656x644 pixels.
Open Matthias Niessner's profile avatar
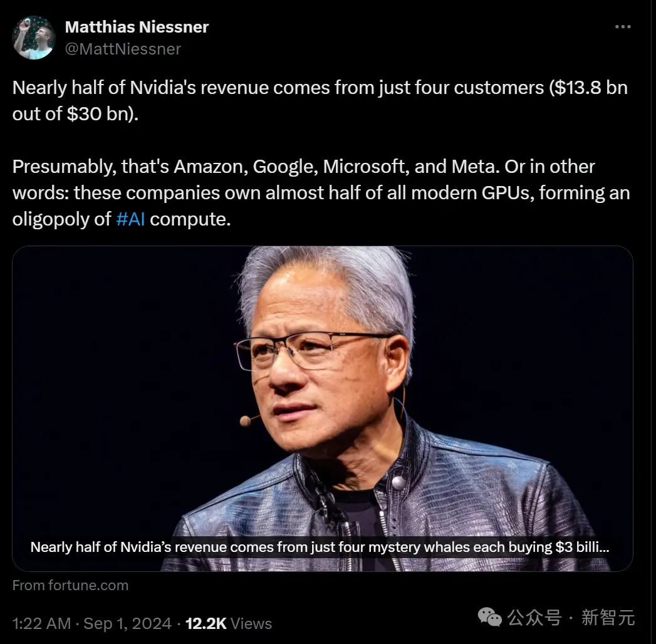[34, 38]
